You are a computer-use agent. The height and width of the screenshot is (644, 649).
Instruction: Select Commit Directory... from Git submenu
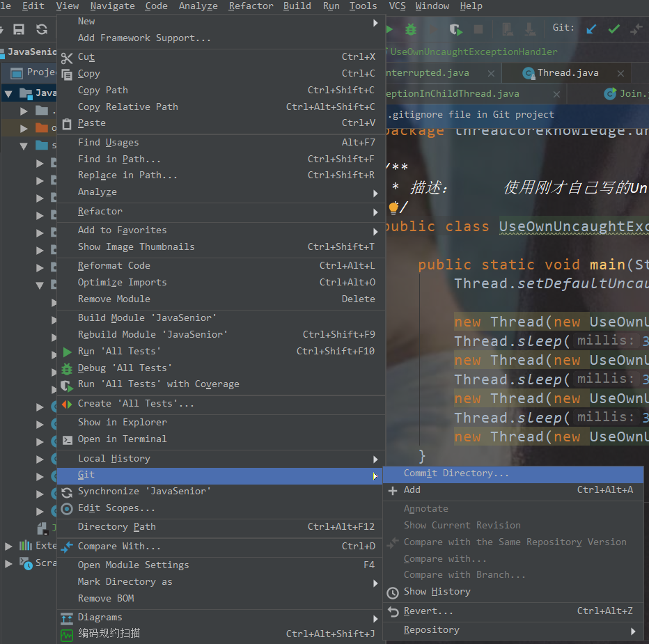pyautogui.click(x=456, y=473)
